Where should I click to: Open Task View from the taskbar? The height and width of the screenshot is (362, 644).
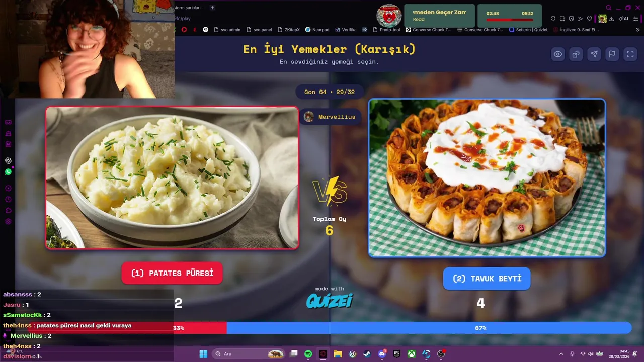294,354
